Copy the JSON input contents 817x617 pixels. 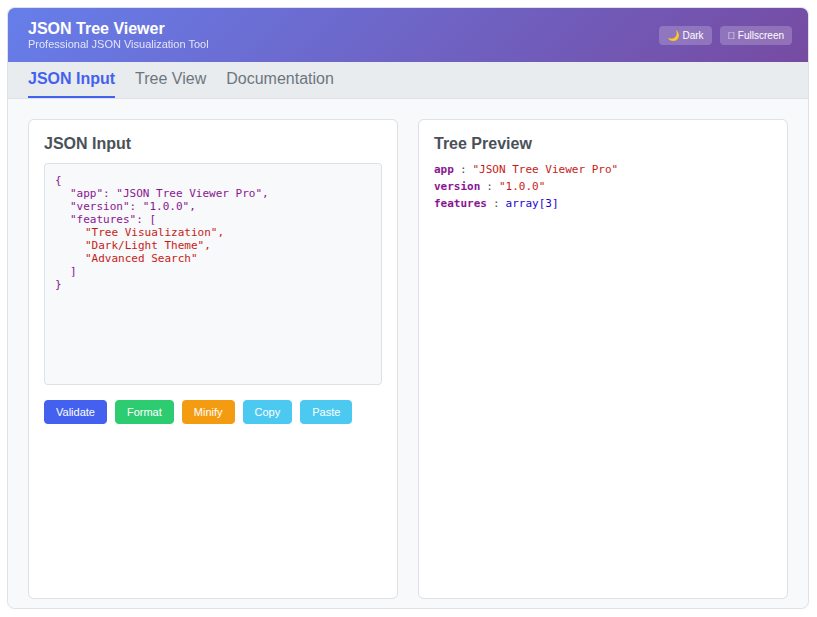click(x=267, y=412)
